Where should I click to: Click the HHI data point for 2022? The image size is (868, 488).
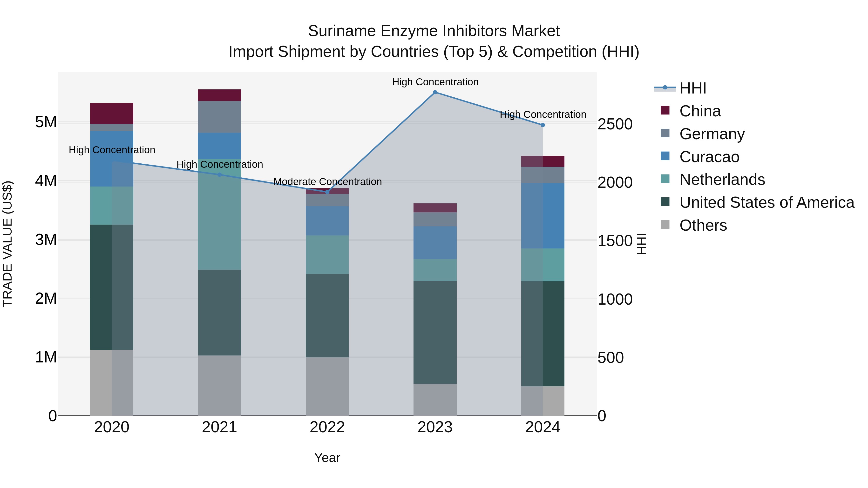coord(327,192)
